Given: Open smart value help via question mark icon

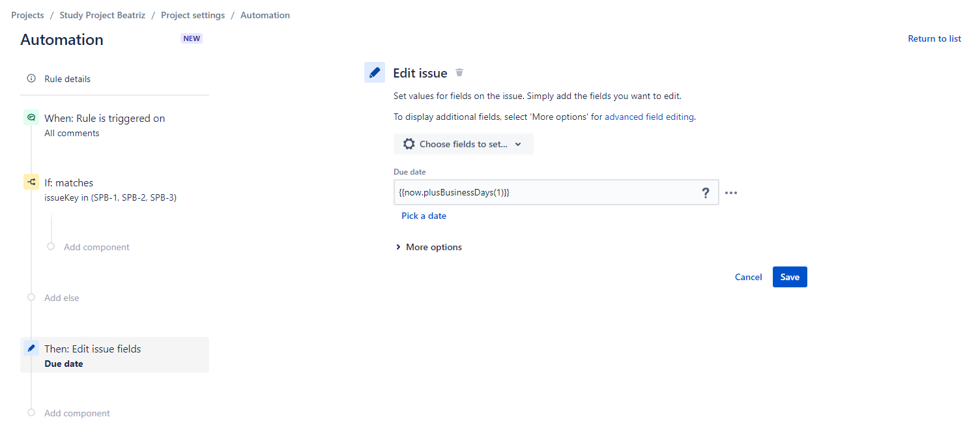Looking at the screenshot, I should tap(706, 192).
